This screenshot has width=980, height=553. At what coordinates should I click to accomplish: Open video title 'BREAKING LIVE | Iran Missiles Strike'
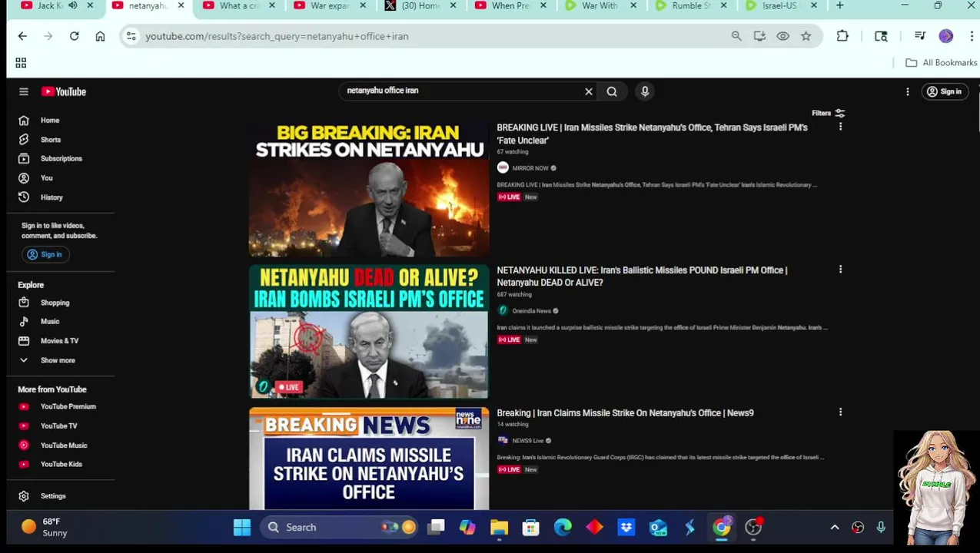click(x=652, y=134)
